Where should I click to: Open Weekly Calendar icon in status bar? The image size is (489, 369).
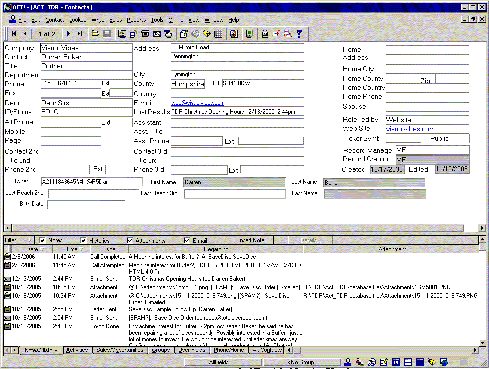pos(408,362)
